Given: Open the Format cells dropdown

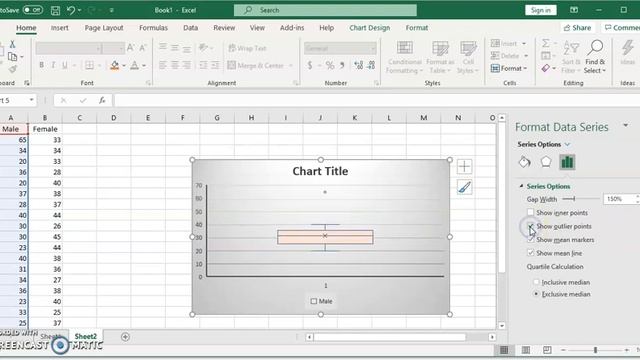Looking at the screenshot, I should point(509,68).
